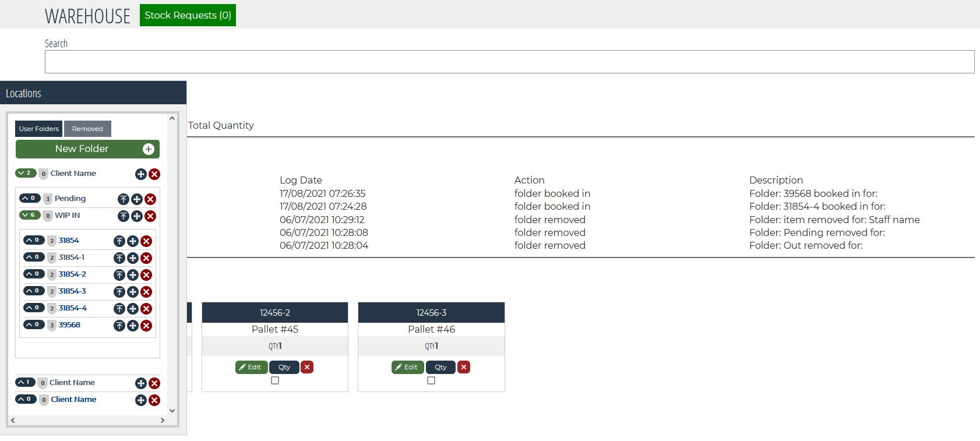Viewport: 980px width, 441px height.
Task: Click Qty button on pallet 12456-3
Action: [440, 367]
